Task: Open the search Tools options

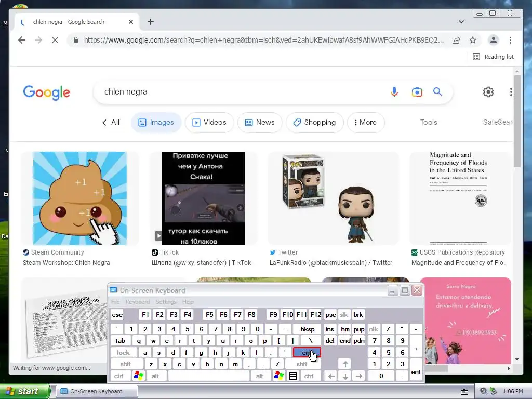Action: coord(429,123)
